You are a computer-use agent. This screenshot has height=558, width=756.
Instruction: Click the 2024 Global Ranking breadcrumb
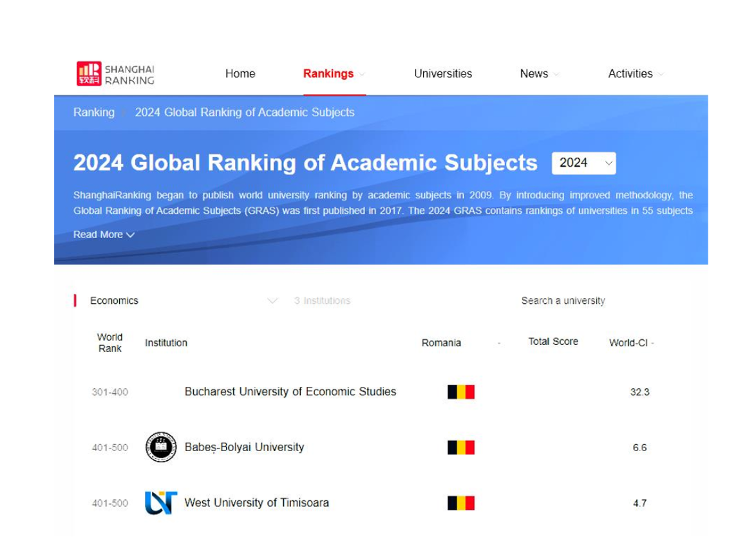coord(245,112)
